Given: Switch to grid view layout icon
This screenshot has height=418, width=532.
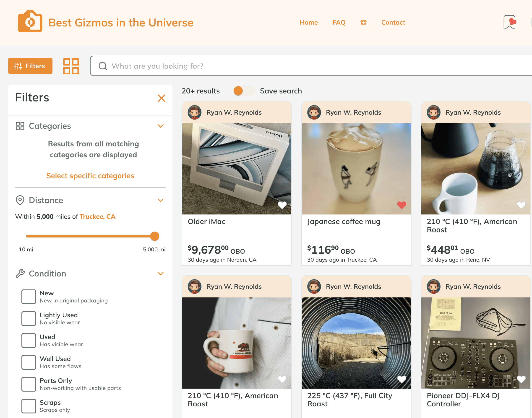Looking at the screenshot, I should pos(71,66).
